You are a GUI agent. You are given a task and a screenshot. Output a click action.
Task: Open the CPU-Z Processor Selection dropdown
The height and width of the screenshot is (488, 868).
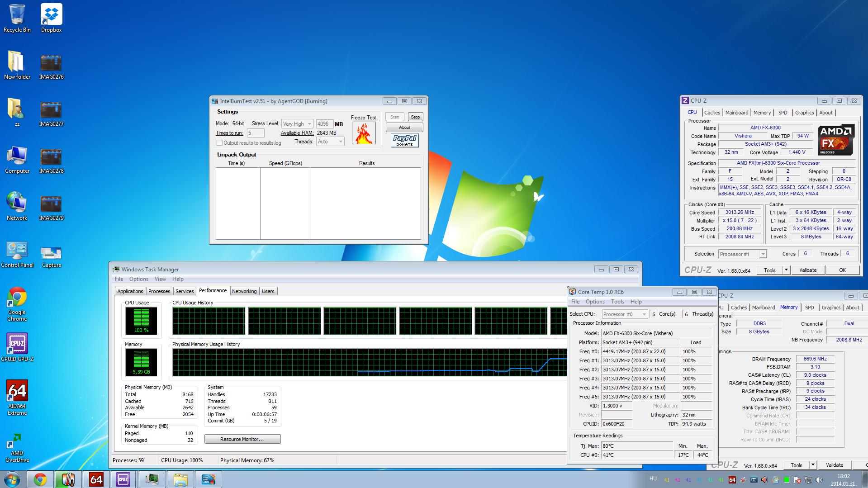coord(742,254)
